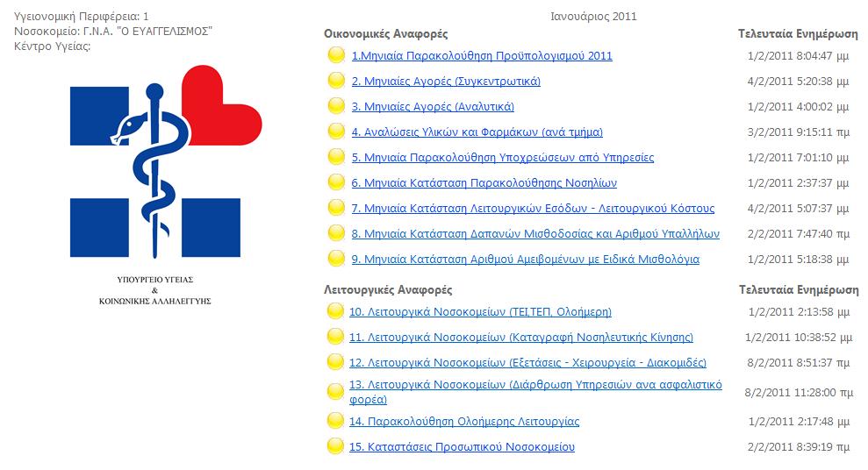Click yellow status icon beside 11. Νοσηλευτικής Κίνησης

click(x=335, y=337)
